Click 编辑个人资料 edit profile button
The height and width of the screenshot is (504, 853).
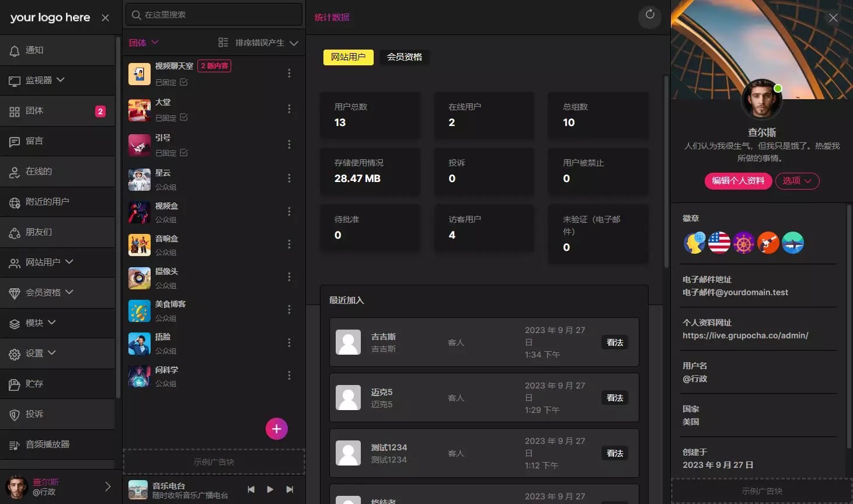coord(738,181)
